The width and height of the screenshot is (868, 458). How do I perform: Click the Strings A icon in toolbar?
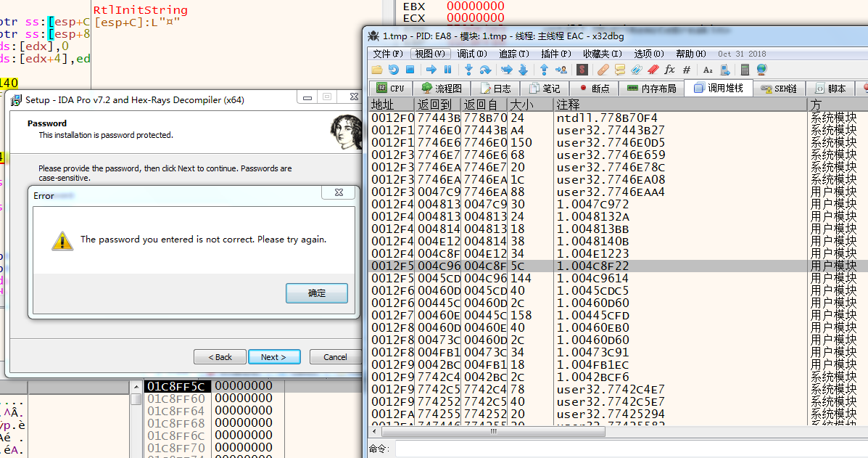coord(708,70)
